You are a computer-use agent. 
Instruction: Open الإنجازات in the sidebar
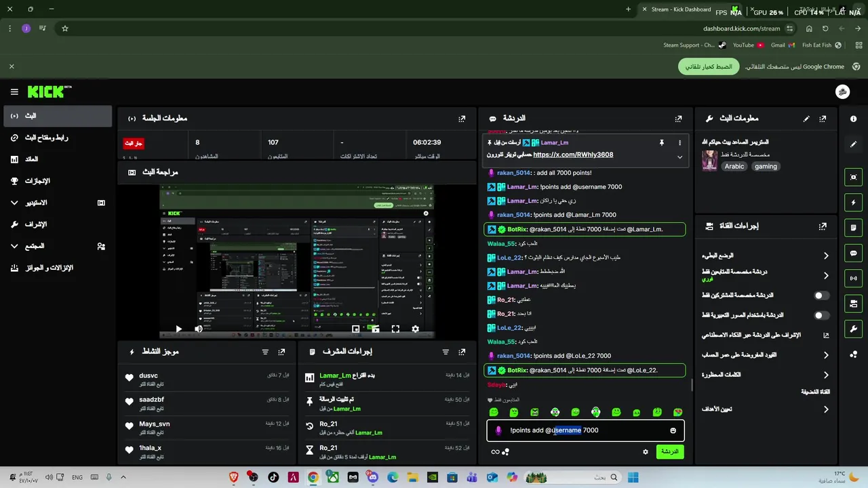[x=58, y=181]
